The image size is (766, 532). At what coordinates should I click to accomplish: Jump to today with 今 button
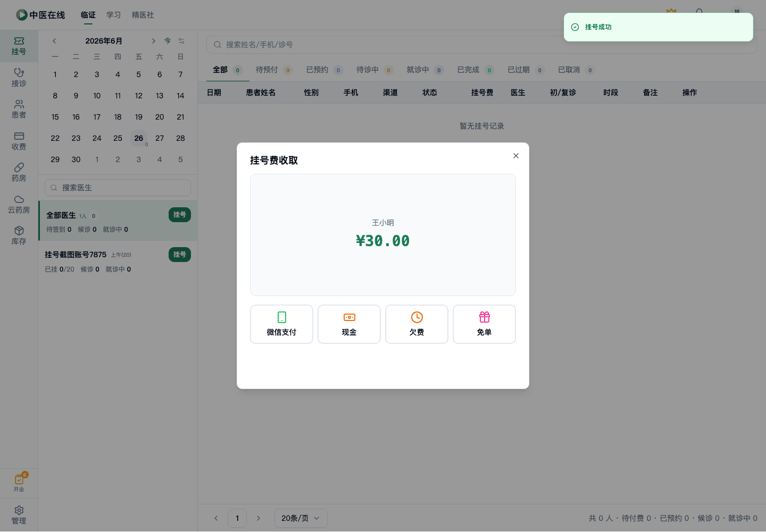click(168, 41)
